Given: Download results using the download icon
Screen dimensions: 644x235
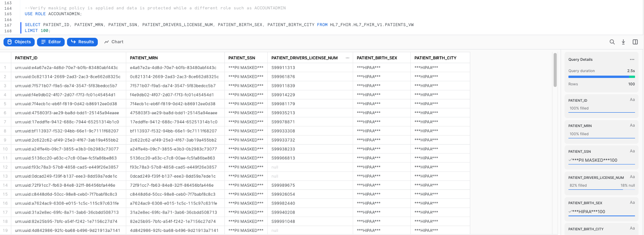Looking at the screenshot, I should tap(623, 42).
